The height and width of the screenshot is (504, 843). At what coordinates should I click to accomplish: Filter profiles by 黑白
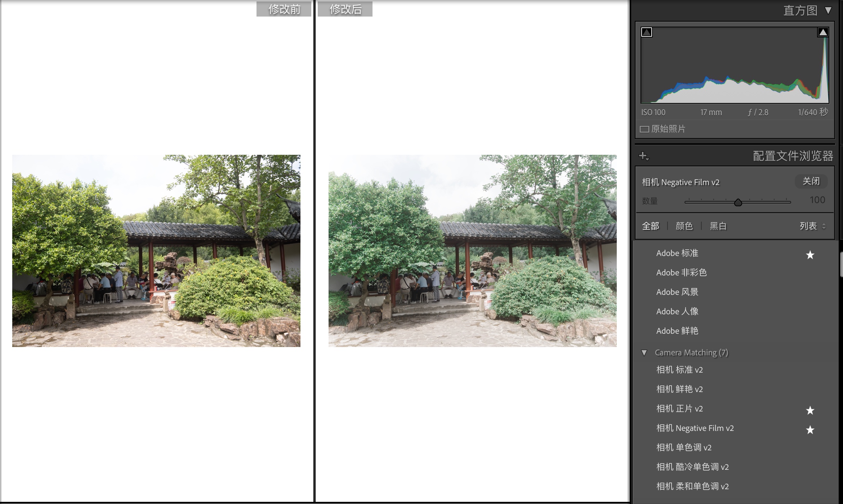(x=718, y=226)
